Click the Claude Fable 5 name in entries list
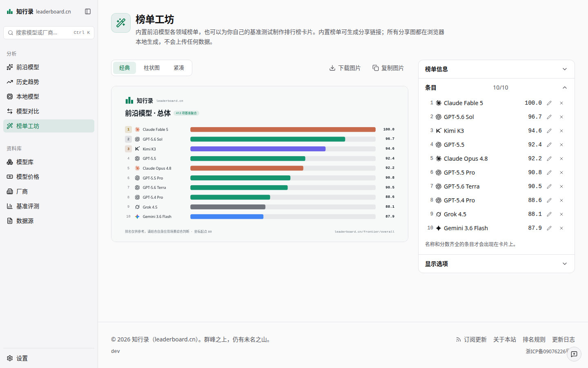This screenshot has width=588, height=368. coord(463,103)
